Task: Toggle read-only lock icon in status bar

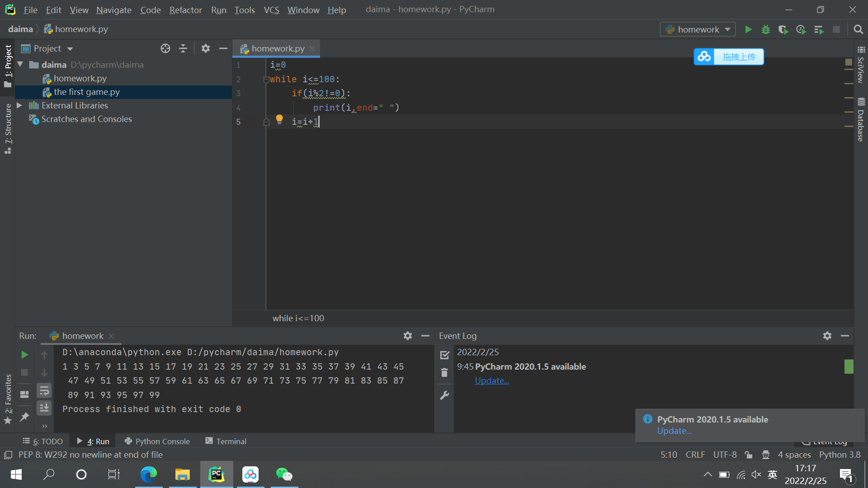Action: tap(749, 455)
